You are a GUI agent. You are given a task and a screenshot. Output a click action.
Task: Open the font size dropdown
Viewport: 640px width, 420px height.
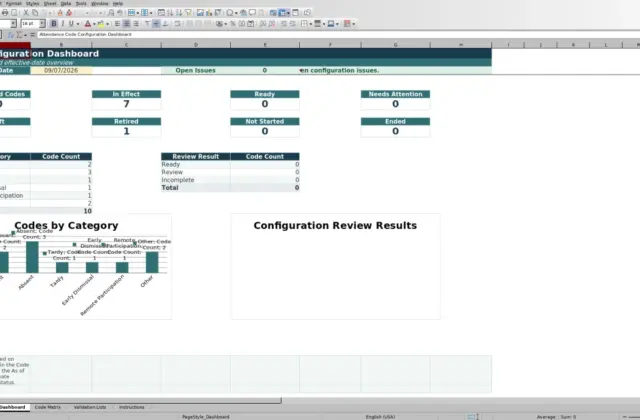click(42, 24)
